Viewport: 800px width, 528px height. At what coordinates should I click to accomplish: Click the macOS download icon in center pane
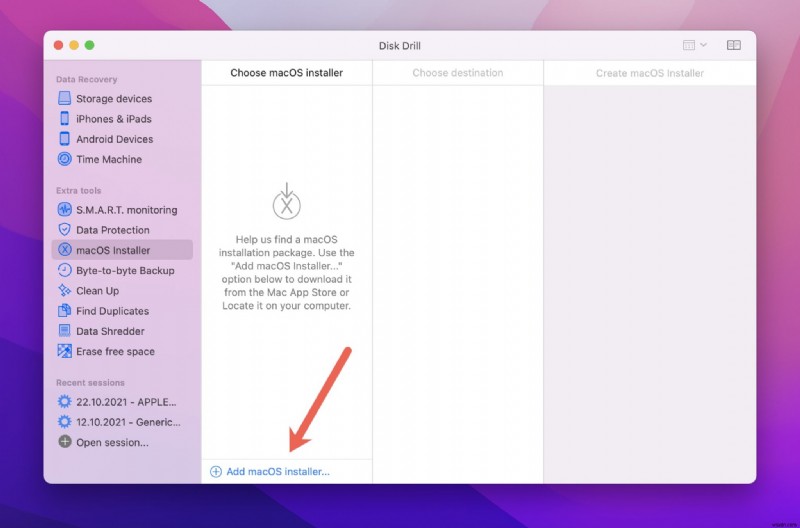tap(287, 202)
